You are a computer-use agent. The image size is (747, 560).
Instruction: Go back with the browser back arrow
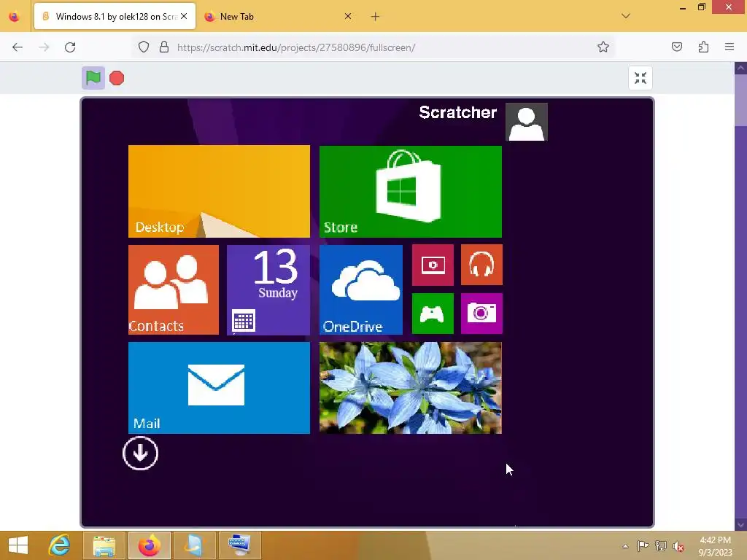[18, 47]
